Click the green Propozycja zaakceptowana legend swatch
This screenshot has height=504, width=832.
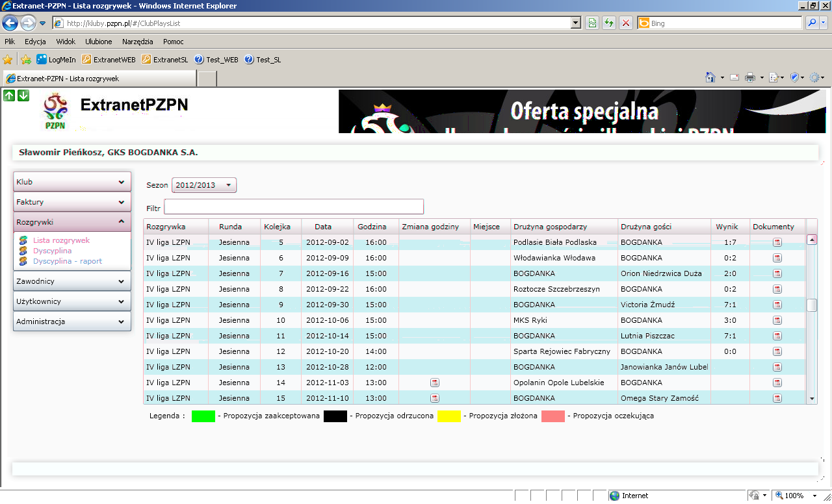(203, 416)
